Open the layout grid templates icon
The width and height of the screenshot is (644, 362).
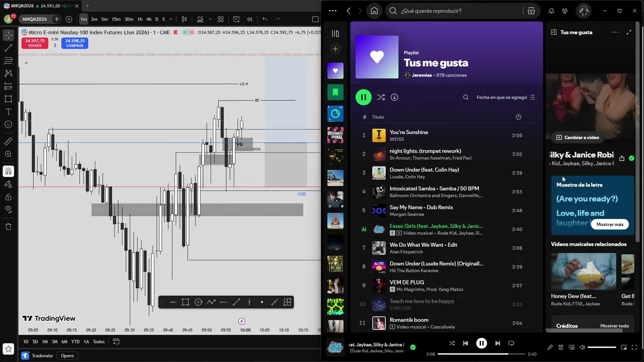click(x=220, y=19)
